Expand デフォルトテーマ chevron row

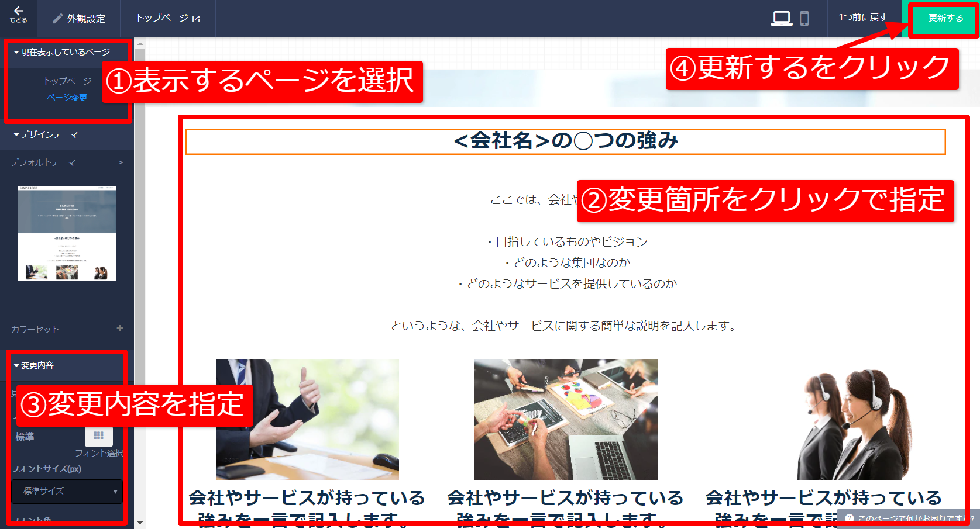click(x=67, y=162)
